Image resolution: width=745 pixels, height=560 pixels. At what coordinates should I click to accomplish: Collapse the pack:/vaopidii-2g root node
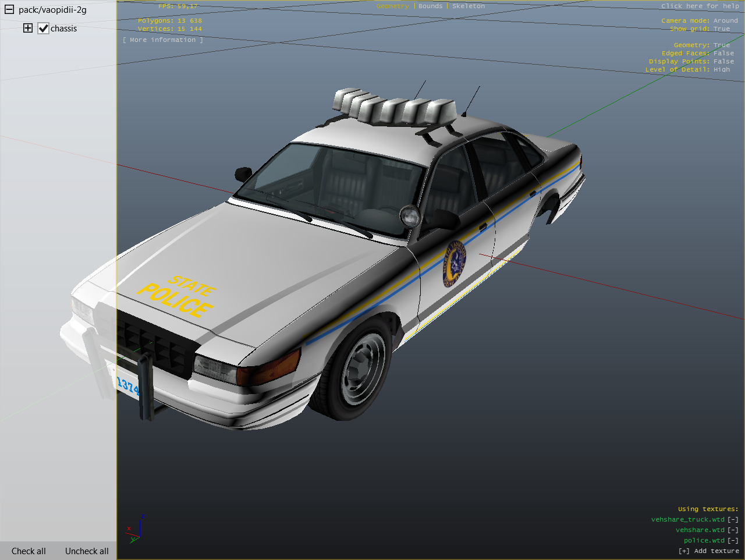click(x=9, y=9)
